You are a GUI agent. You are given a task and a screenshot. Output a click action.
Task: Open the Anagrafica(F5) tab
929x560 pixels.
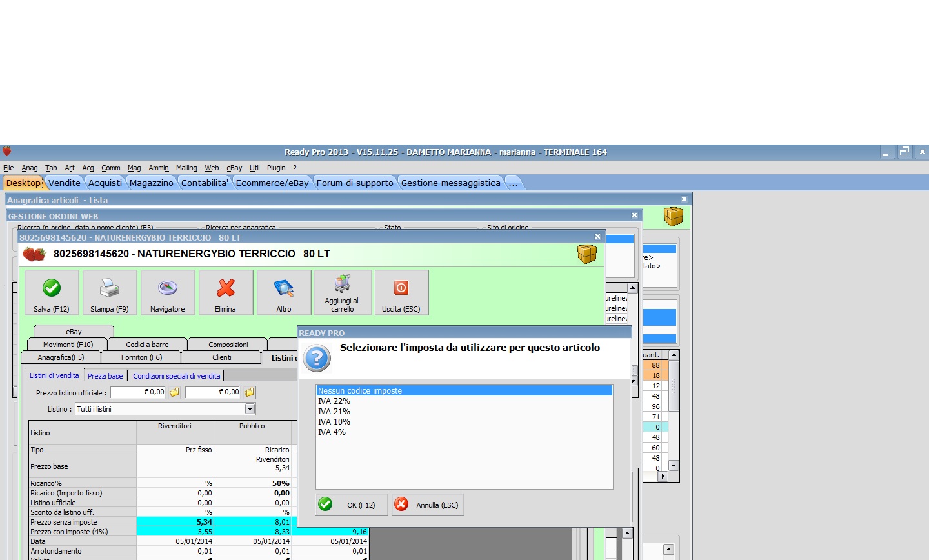pos(61,357)
